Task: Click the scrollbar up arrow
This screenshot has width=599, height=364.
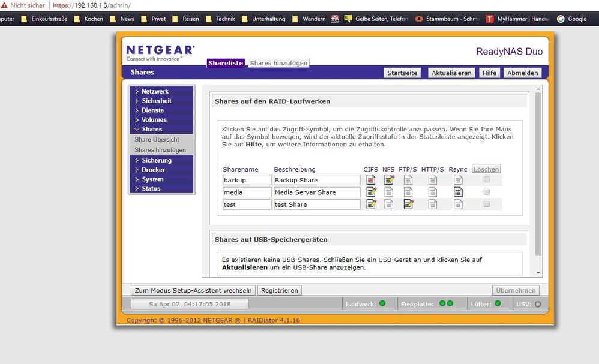Action: point(538,89)
